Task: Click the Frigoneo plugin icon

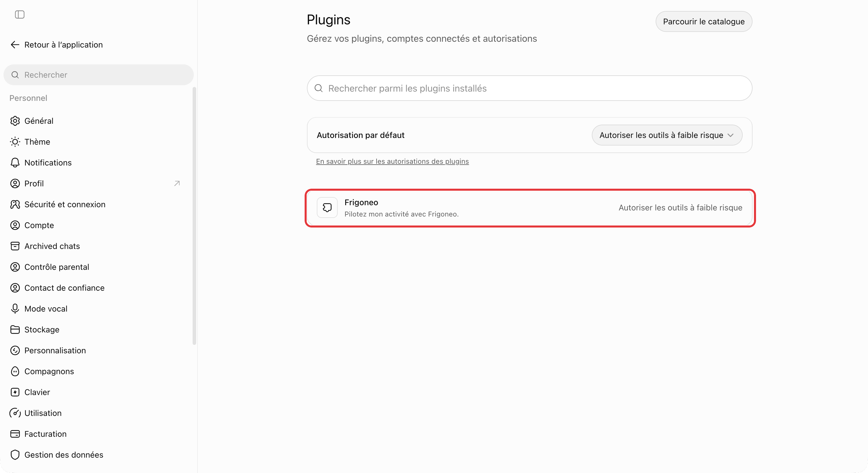Action: (327, 208)
